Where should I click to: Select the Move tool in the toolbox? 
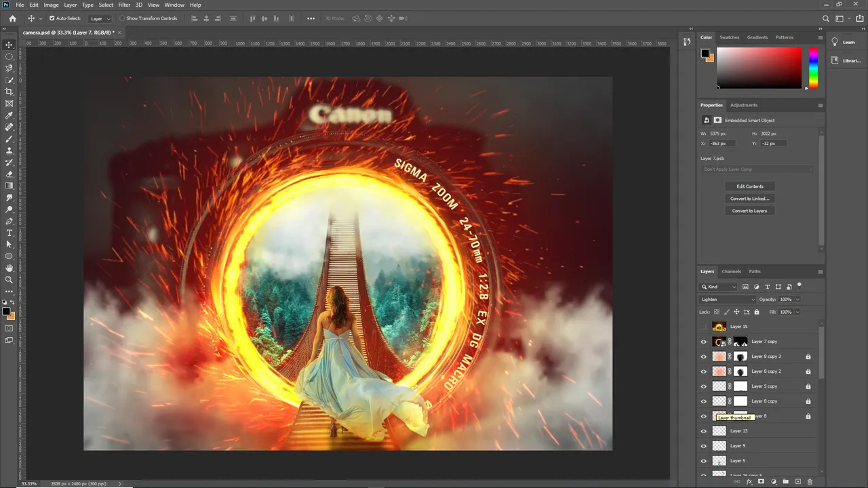9,45
